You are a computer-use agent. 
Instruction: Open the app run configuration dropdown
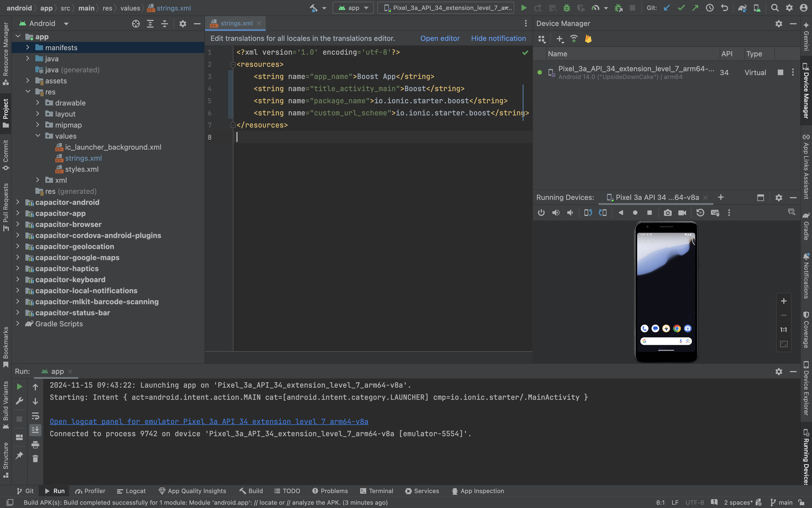click(353, 8)
